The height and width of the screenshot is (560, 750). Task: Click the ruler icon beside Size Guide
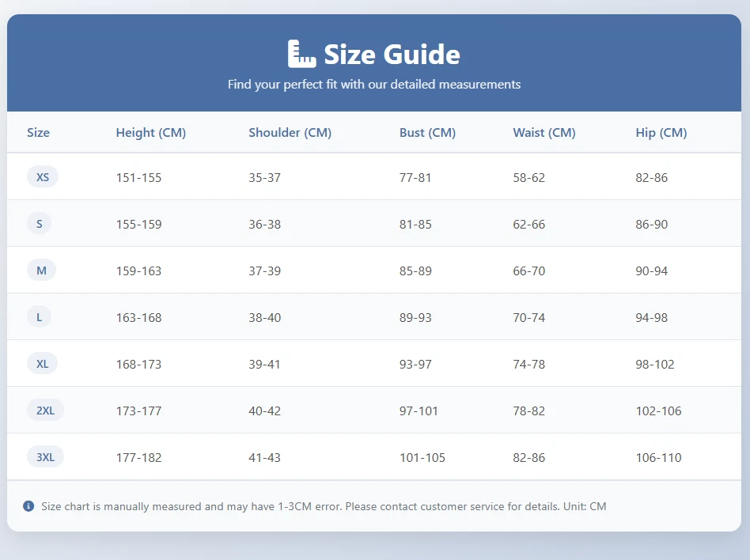301,54
